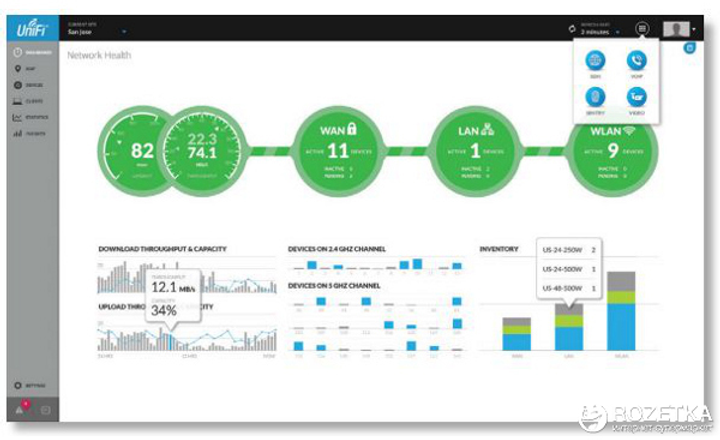Click US-24-250W row in inventory tooltip
This screenshot has height=440, width=720.
569,250
